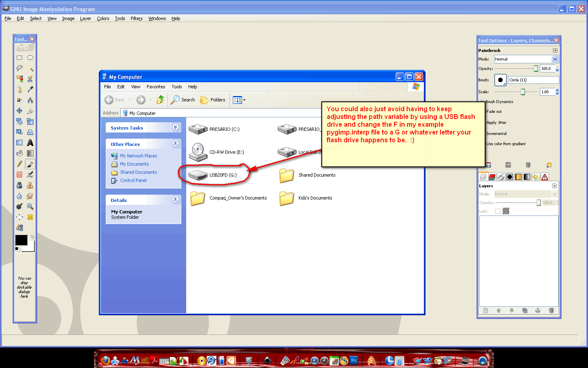The height and width of the screenshot is (368, 588).
Task: Select the Fuzzy Select wand tool
Action: point(30,68)
